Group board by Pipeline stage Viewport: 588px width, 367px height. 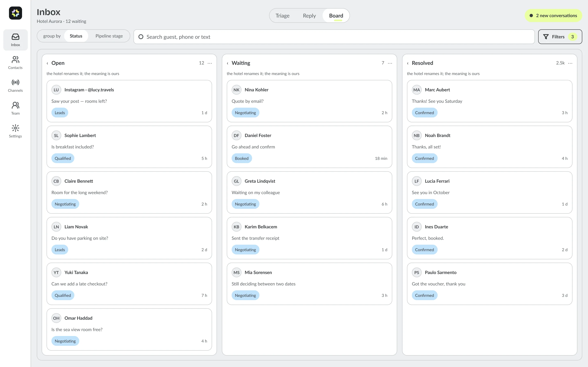click(109, 36)
